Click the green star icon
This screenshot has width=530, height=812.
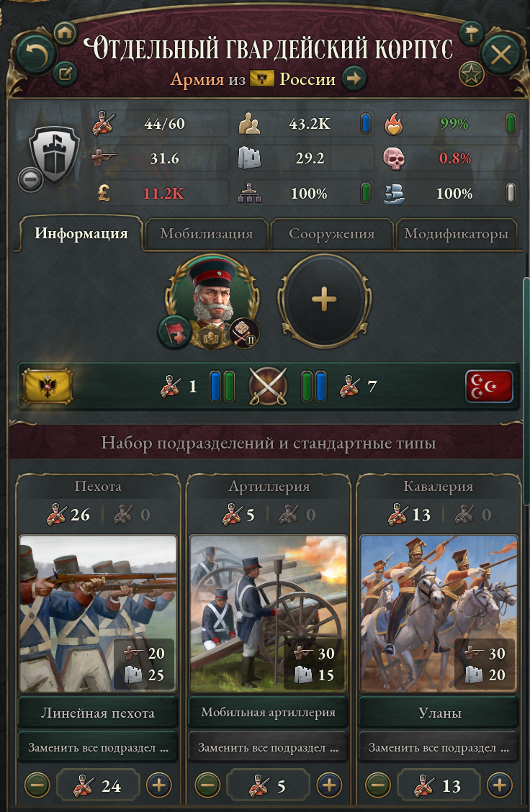471,75
